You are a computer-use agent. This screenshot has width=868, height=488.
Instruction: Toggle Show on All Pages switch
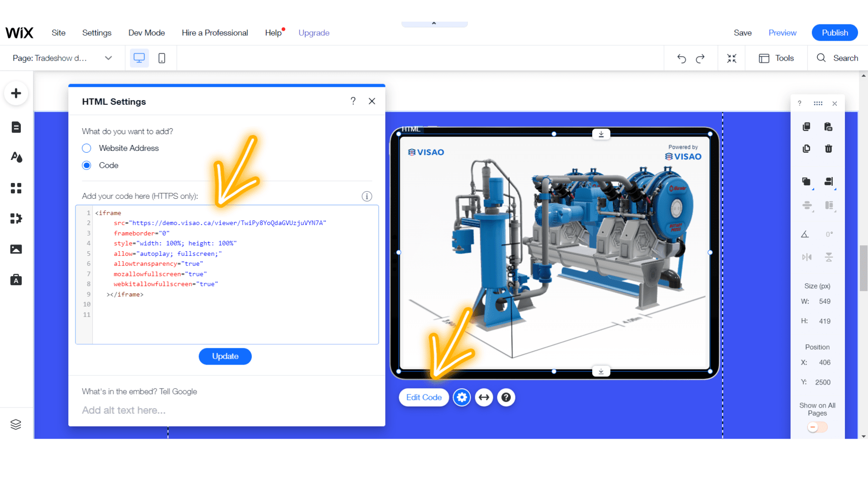817,427
